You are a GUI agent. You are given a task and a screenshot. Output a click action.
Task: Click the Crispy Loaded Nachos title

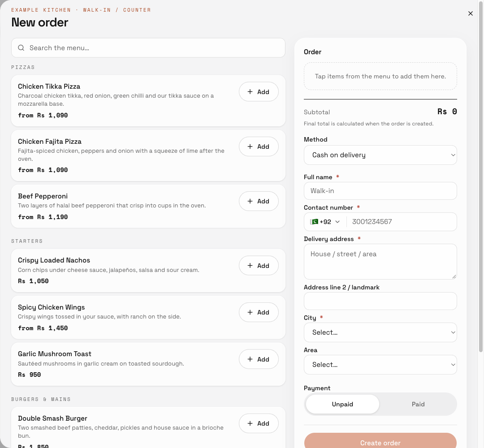pos(54,260)
